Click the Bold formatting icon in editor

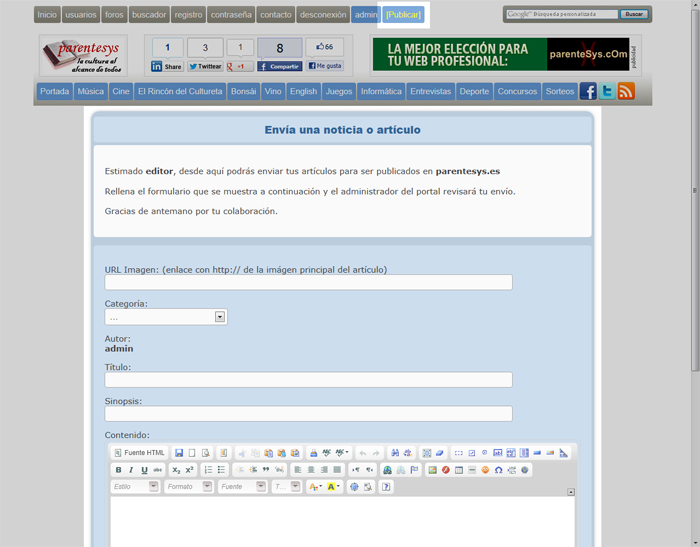[x=118, y=470]
